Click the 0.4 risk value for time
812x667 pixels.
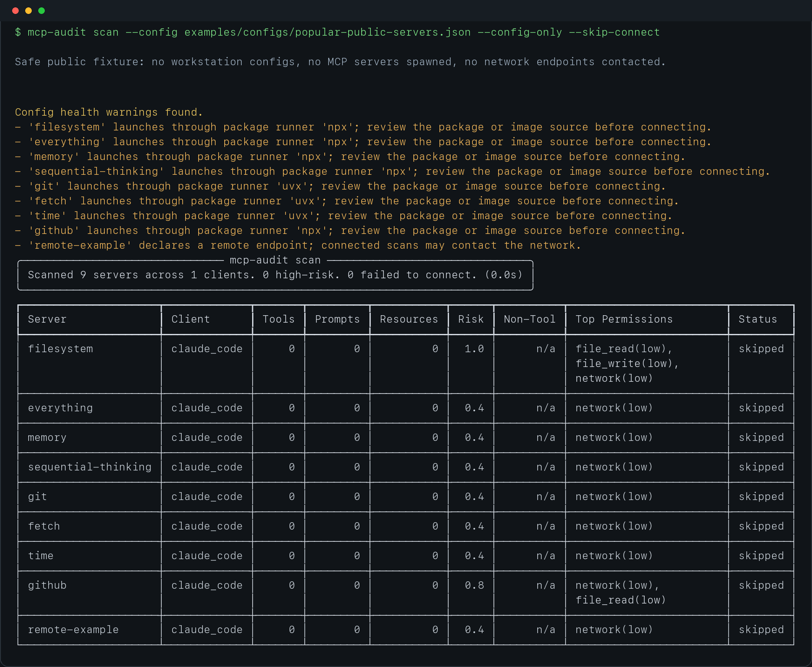(474, 556)
